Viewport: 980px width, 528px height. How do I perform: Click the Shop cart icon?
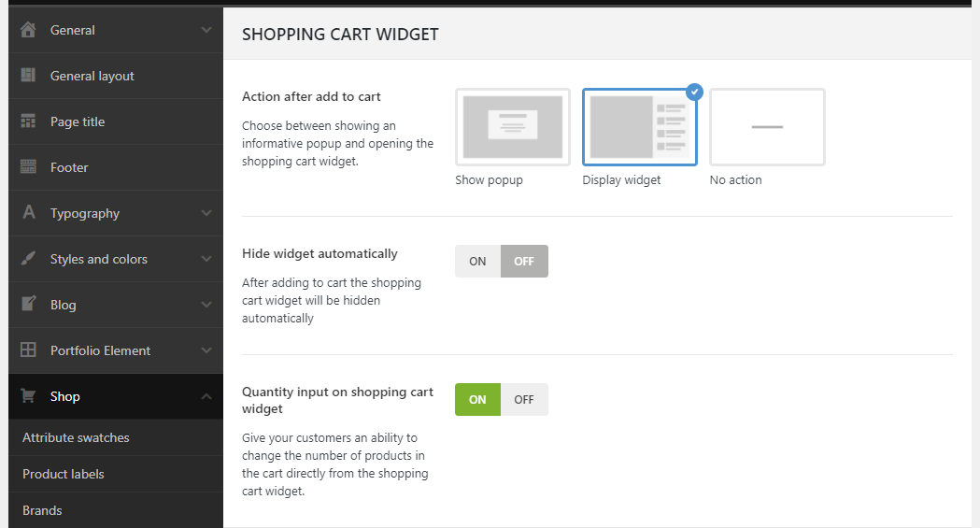28,396
